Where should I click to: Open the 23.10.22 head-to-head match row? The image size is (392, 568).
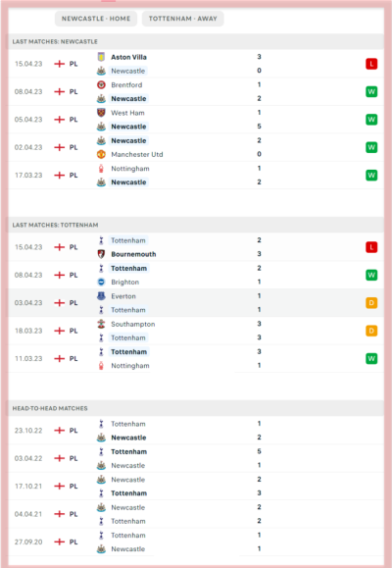[196, 431]
